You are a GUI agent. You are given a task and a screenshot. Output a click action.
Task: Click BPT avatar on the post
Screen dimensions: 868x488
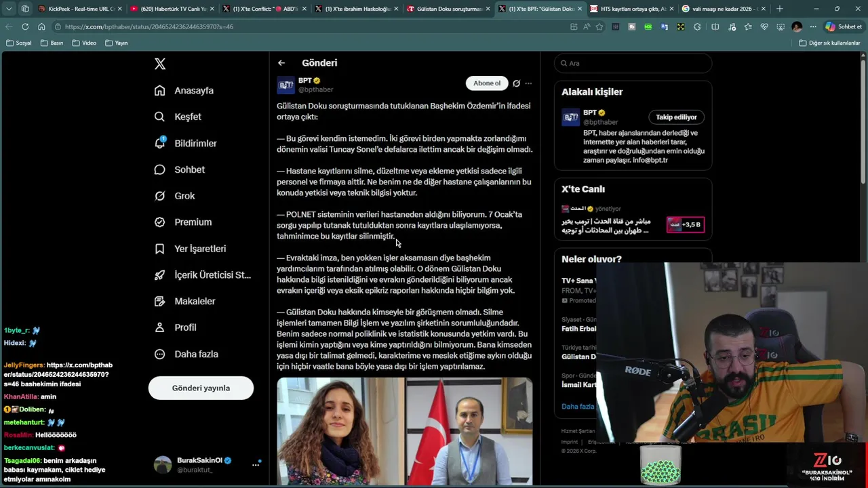click(x=285, y=85)
